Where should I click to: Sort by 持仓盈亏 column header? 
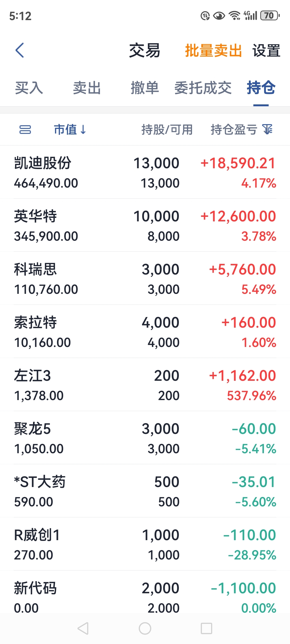click(x=234, y=130)
